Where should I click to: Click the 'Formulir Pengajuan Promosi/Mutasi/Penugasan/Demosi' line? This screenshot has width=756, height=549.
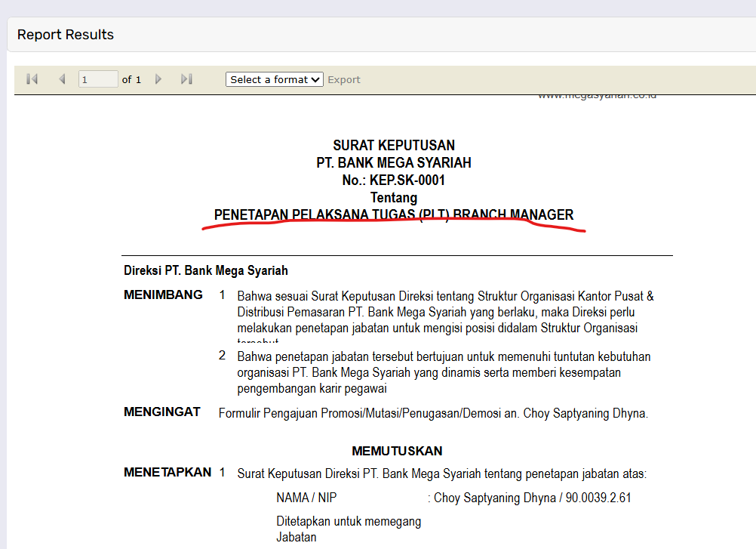433,413
